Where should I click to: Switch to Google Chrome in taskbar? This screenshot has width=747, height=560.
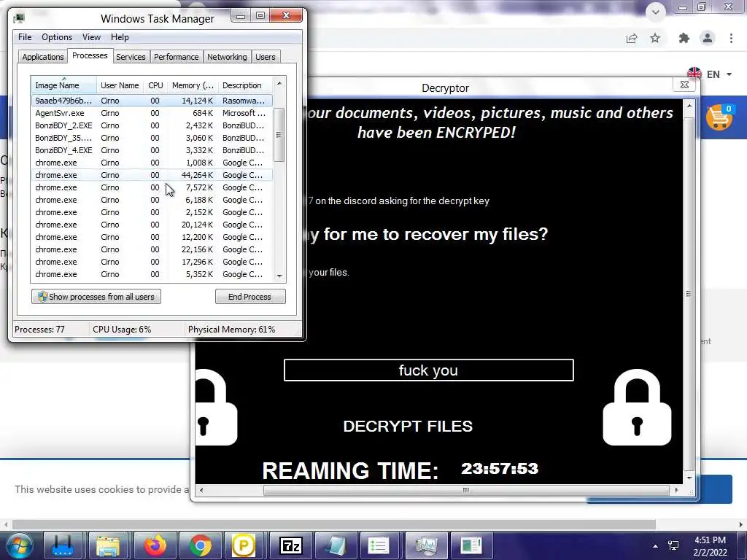coord(200,545)
